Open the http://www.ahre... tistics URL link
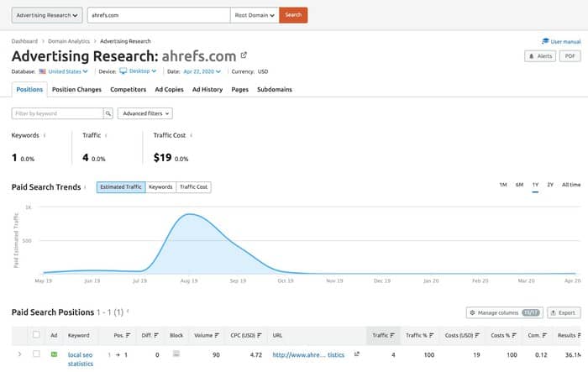Viewport: 588px width, 372px height. 308,354
